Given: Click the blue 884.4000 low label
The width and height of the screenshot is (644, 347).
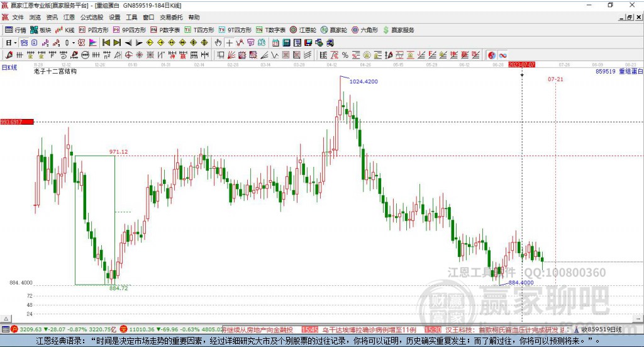Looking at the screenshot, I should pos(521,283).
